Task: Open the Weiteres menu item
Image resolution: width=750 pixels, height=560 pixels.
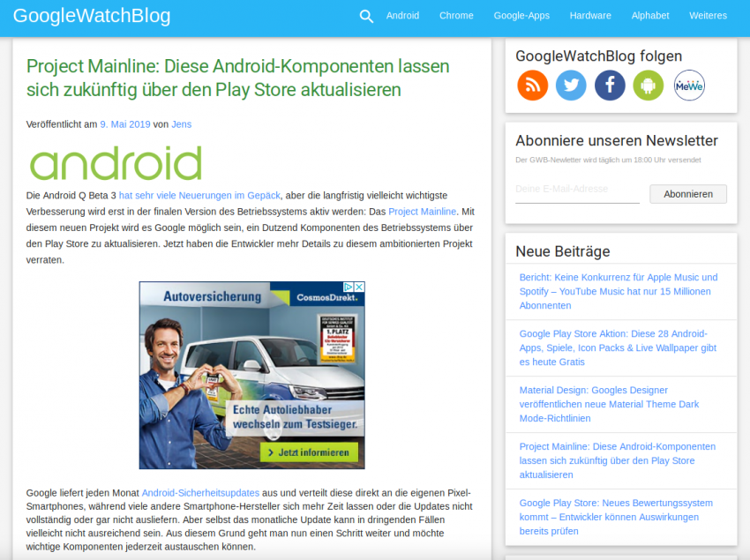Action: 708,15
